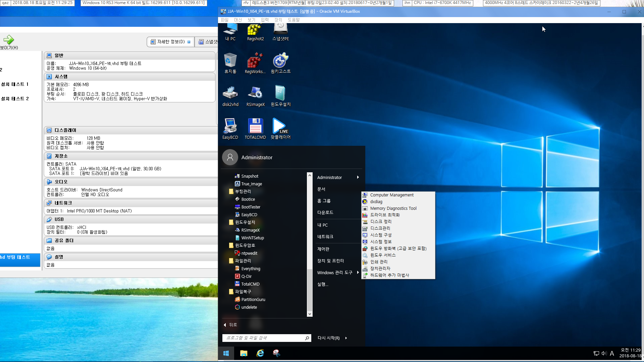Select Computer Management from submenu

(x=398, y=195)
